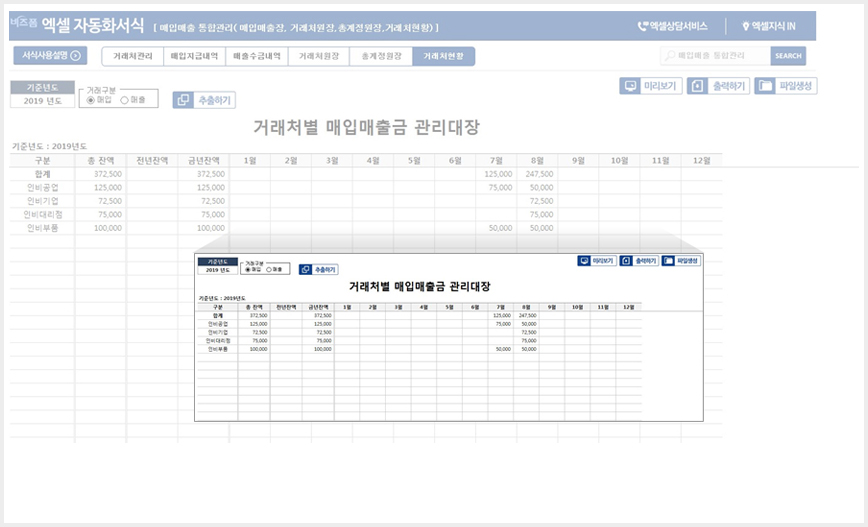Click the 인비기업 row label
The image size is (868, 527).
(43, 201)
